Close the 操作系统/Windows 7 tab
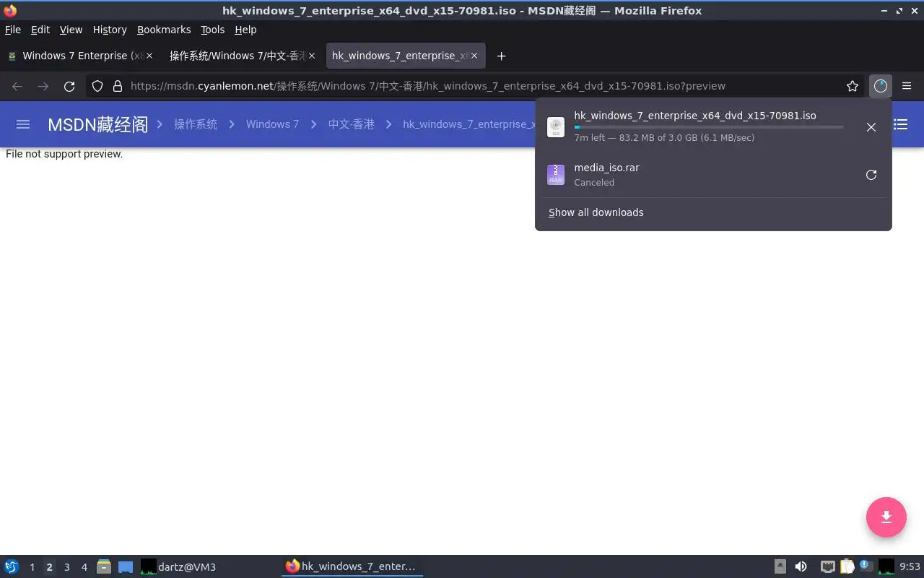The image size is (924, 578). coord(312,56)
